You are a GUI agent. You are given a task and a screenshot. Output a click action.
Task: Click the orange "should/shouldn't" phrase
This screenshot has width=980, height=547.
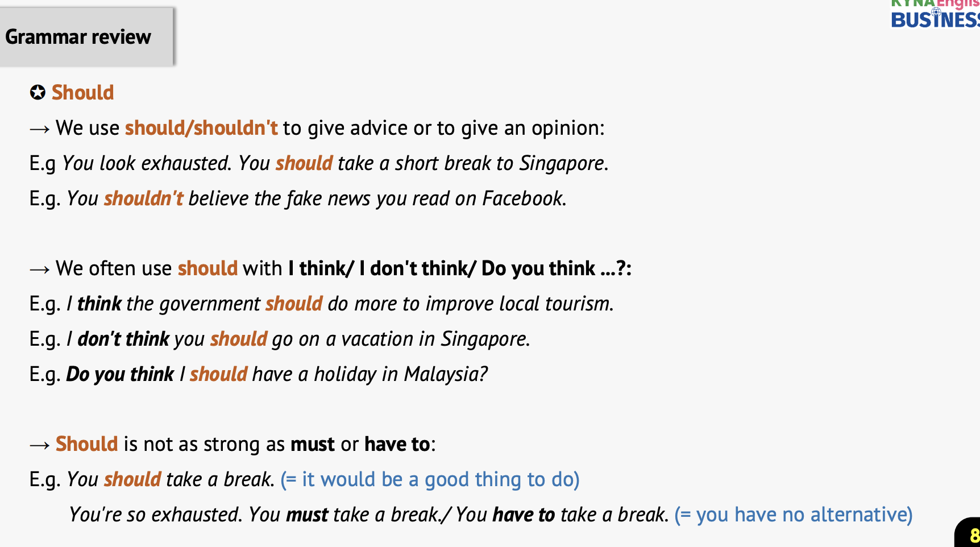[x=201, y=128]
